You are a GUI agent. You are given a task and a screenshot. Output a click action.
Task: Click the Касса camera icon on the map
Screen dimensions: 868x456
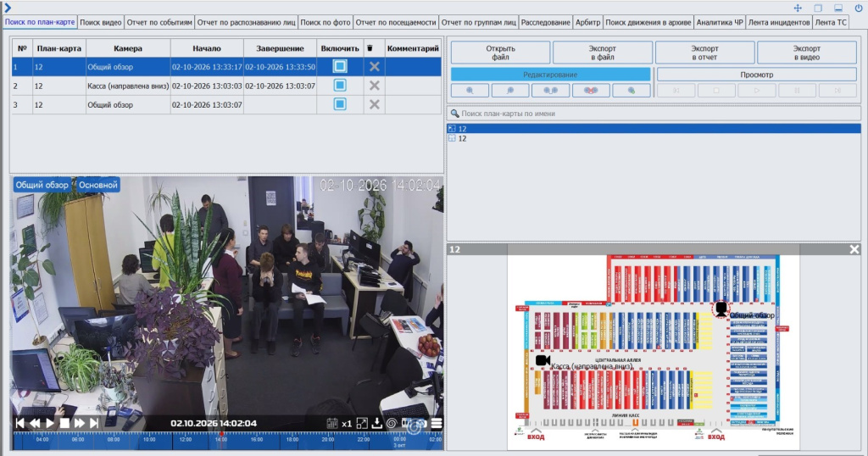[x=543, y=360]
